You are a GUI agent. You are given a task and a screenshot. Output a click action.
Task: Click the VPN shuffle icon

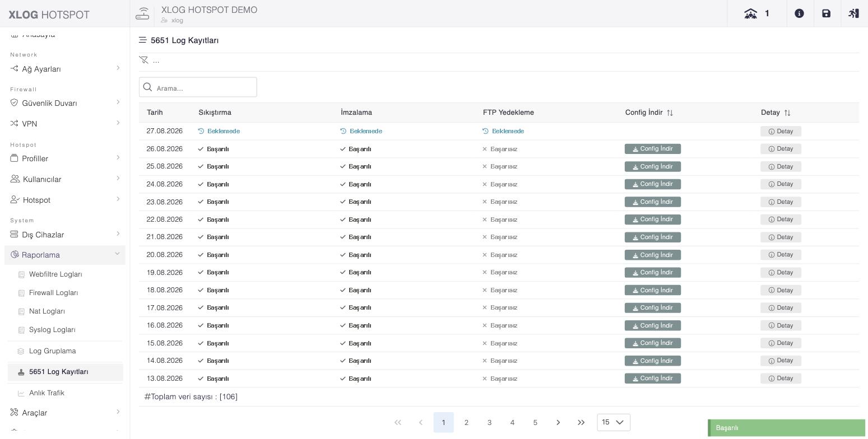click(15, 124)
